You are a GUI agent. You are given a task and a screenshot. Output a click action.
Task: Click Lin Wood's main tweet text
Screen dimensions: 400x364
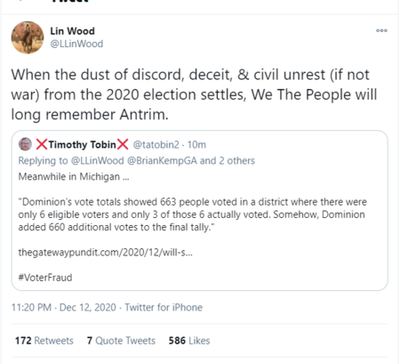194,94
